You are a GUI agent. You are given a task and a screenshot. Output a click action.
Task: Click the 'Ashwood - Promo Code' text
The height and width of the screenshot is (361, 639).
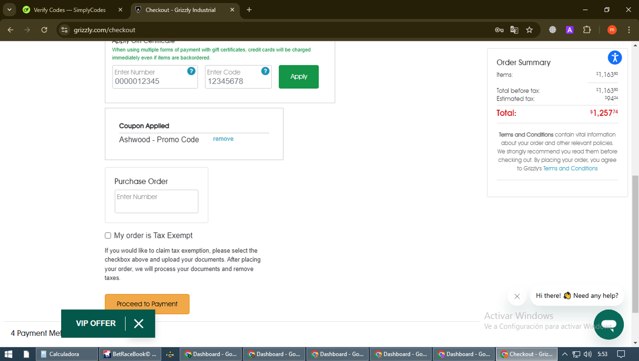click(x=159, y=140)
